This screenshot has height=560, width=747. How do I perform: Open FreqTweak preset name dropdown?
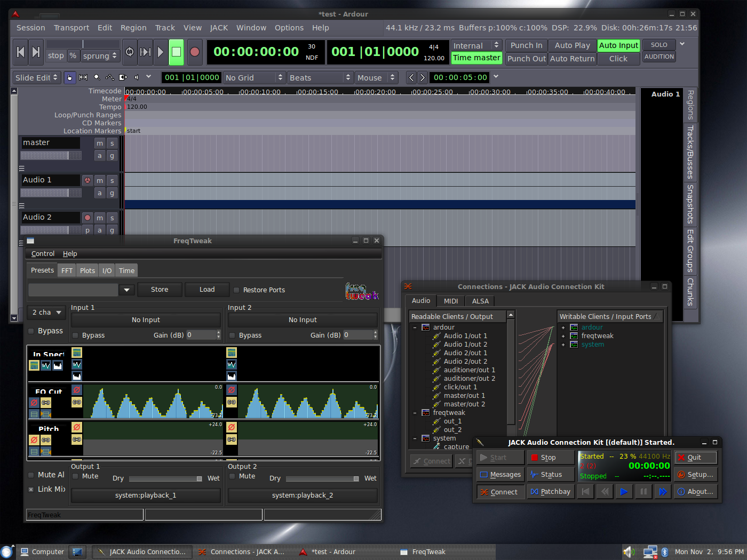[126, 290]
